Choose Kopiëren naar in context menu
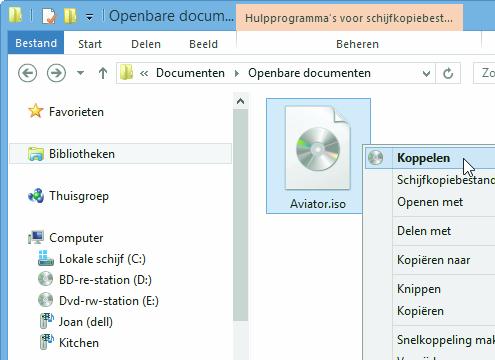This screenshot has height=360, width=495. pyautogui.click(x=434, y=260)
